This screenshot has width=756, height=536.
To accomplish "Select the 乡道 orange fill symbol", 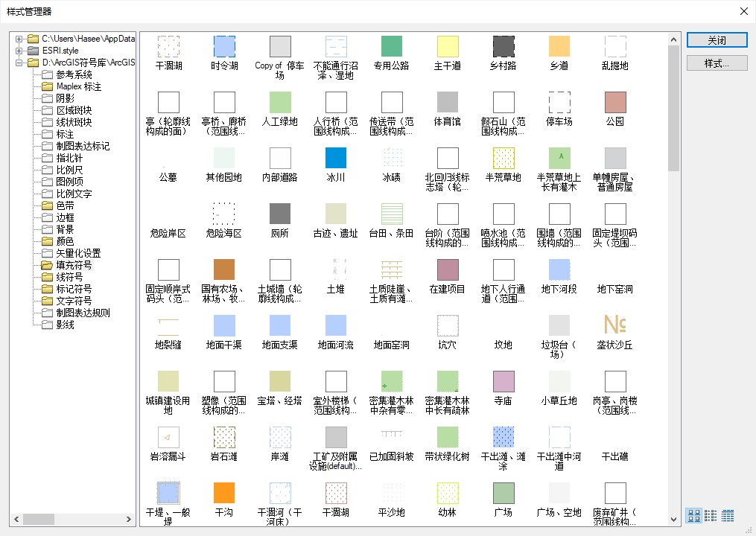I will (559, 47).
